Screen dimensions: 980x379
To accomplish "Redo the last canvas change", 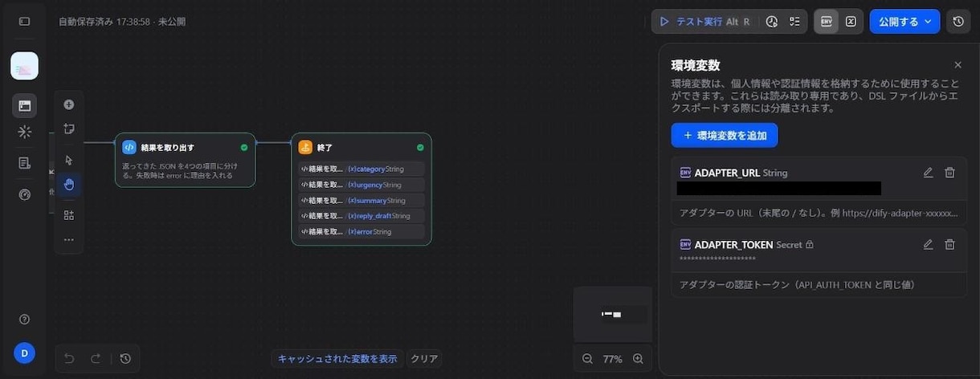I will point(96,358).
